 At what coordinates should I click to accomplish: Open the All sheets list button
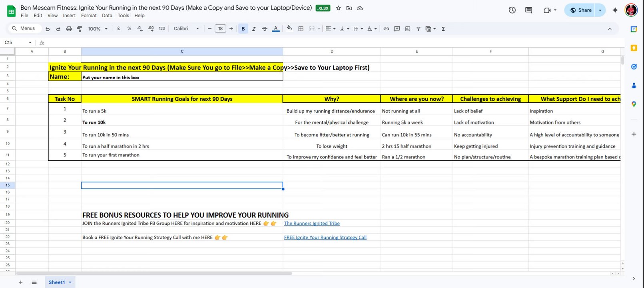34,282
